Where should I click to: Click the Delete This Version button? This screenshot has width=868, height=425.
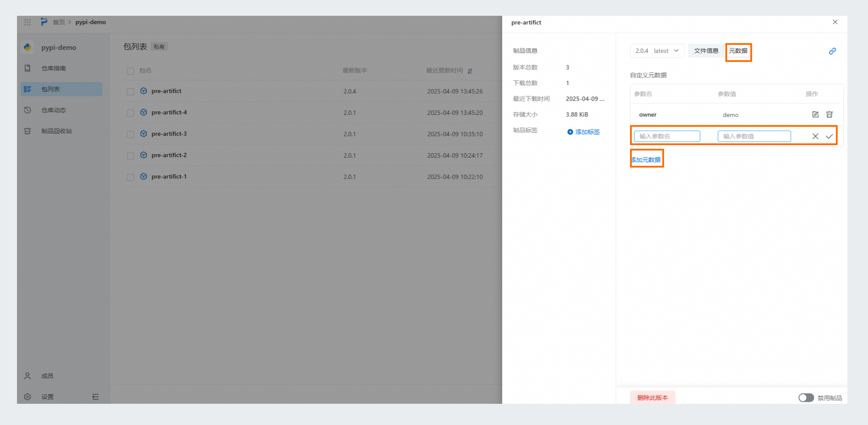pyautogui.click(x=652, y=398)
